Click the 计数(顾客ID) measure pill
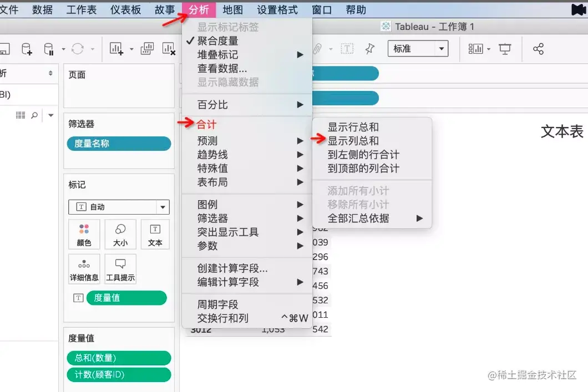588x392 pixels. [119, 375]
